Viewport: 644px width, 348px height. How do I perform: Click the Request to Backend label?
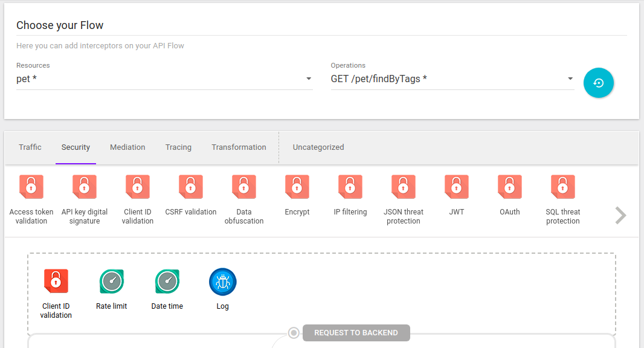[x=356, y=333]
